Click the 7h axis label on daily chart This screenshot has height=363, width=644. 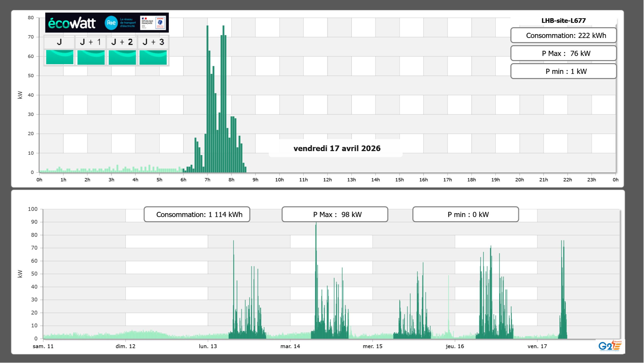point(207,180)
